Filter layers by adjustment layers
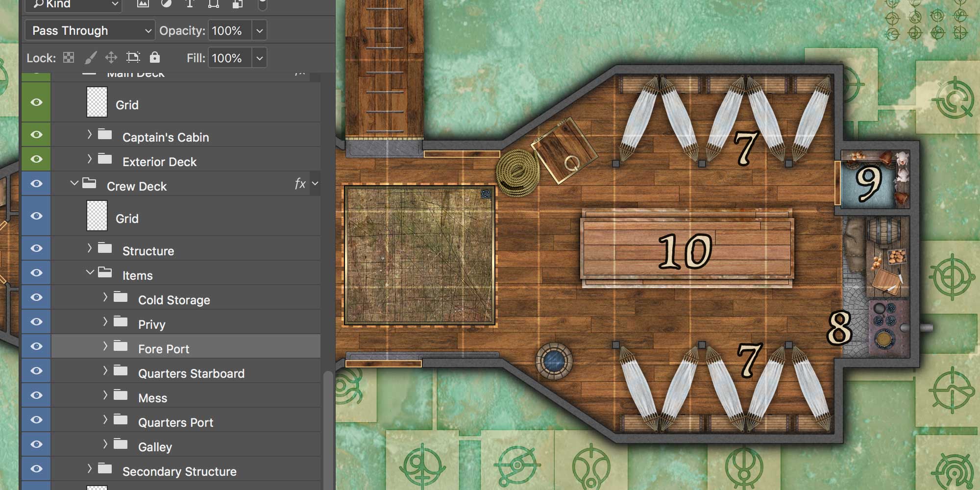The height and width of the screenshot is (490, 980). 166,4
